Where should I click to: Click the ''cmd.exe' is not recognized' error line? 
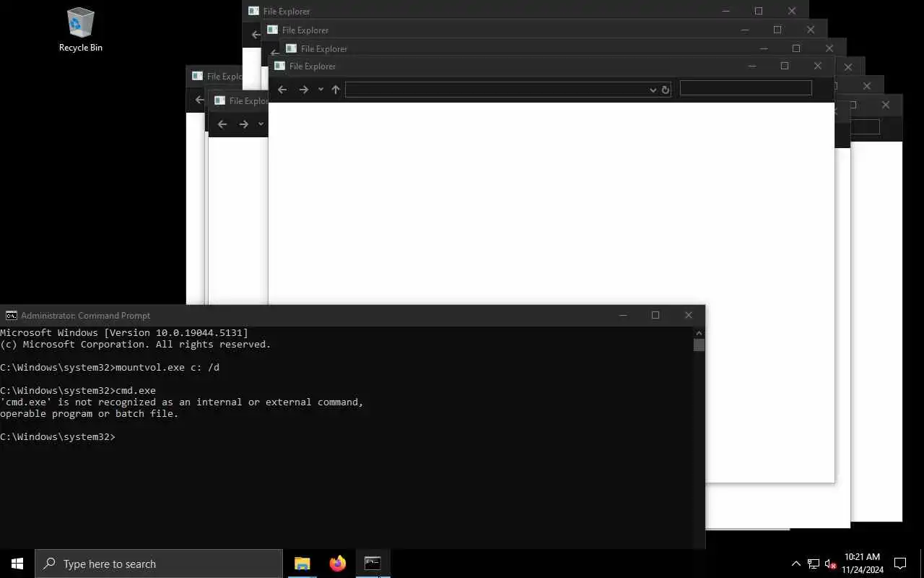182,402
